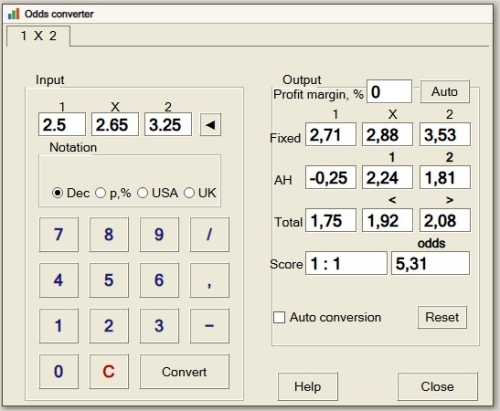The width and height of the screenshot is (500, 411).
Task: Tap the number 7 keypad key
Action: click(59, 234)
